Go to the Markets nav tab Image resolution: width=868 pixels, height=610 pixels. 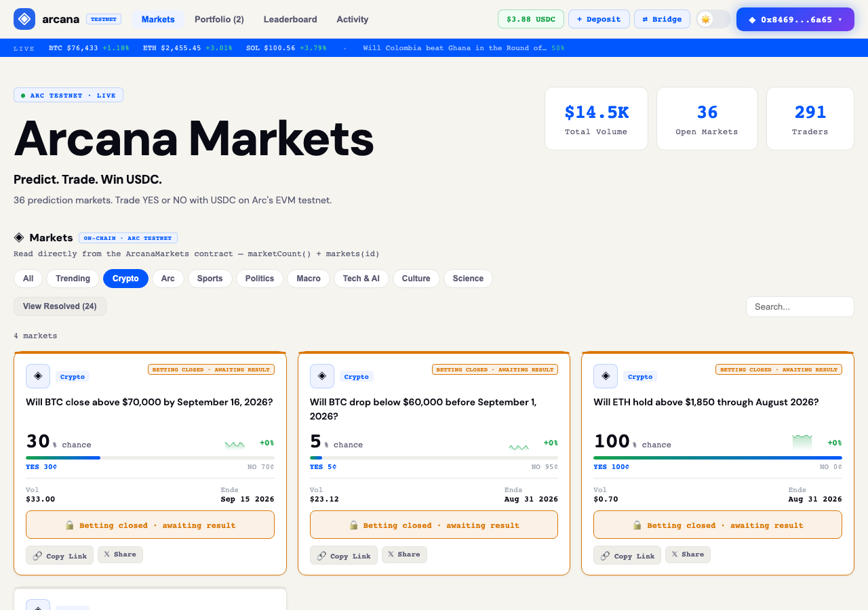pyautogui.click(x=158, y=19)
